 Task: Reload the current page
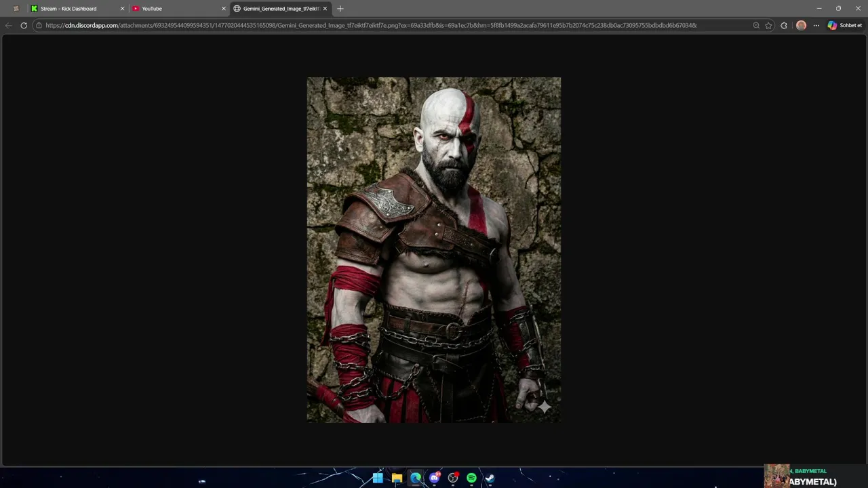(x=24, y=25)
